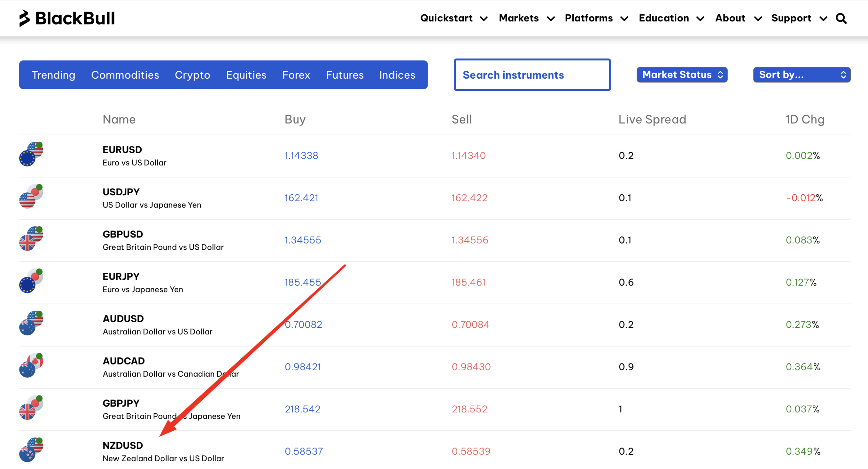The height and width of the screenshot is (469, 868).
Task: Click EURJPY sell price 185.461
Action: pyautogui.click(x=468, y=282)
